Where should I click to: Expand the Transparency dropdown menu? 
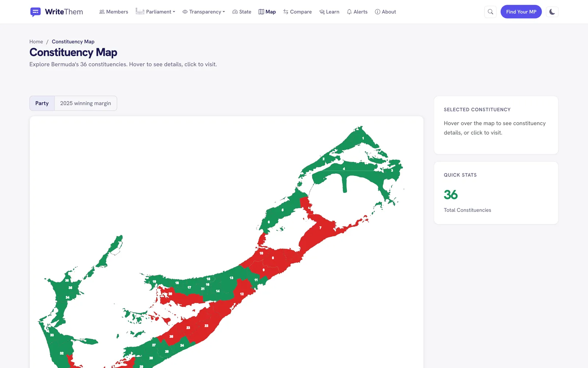pos(204,12)
